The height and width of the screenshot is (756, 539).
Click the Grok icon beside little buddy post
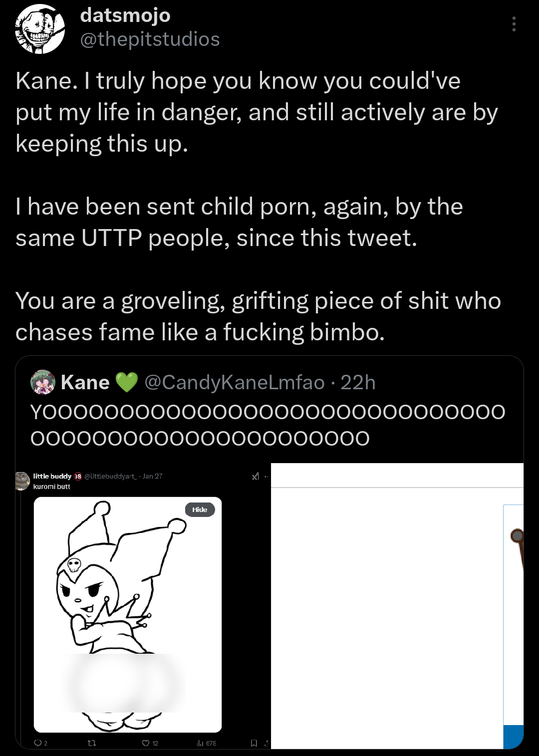coord(256,477)
